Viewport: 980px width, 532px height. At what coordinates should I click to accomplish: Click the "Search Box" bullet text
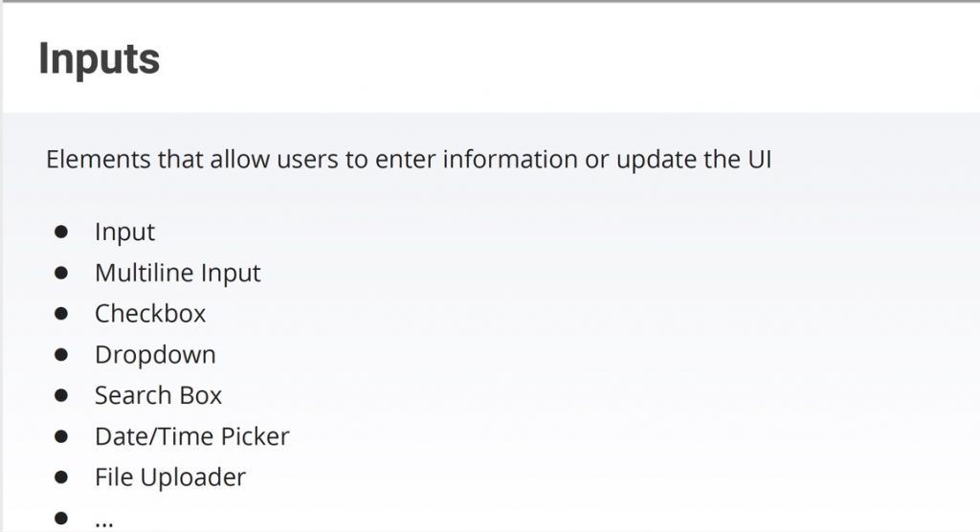(158, 395)
